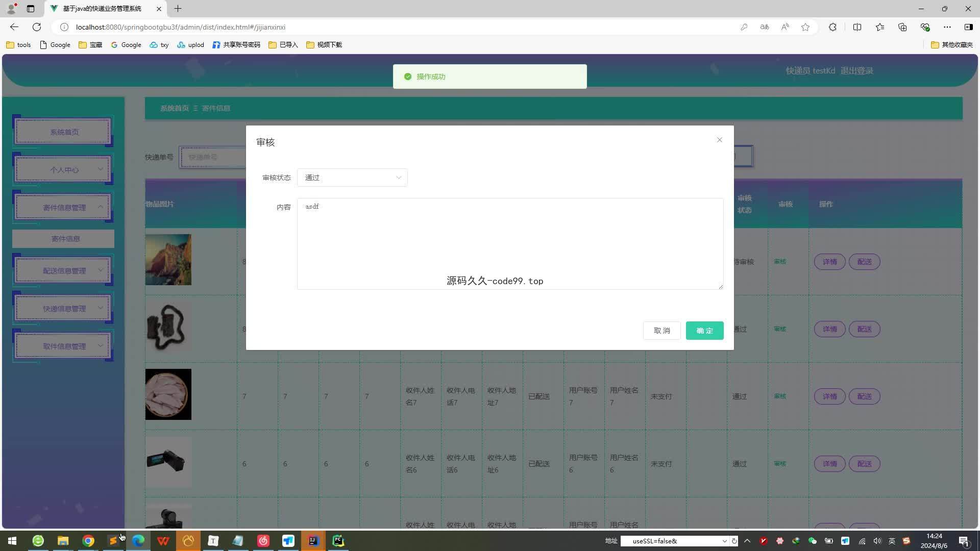Image resolution: width=980 pixels, height=551 pixels.
Task: Open the 审核状态 dropdown showing 通过
Action: 352,178
